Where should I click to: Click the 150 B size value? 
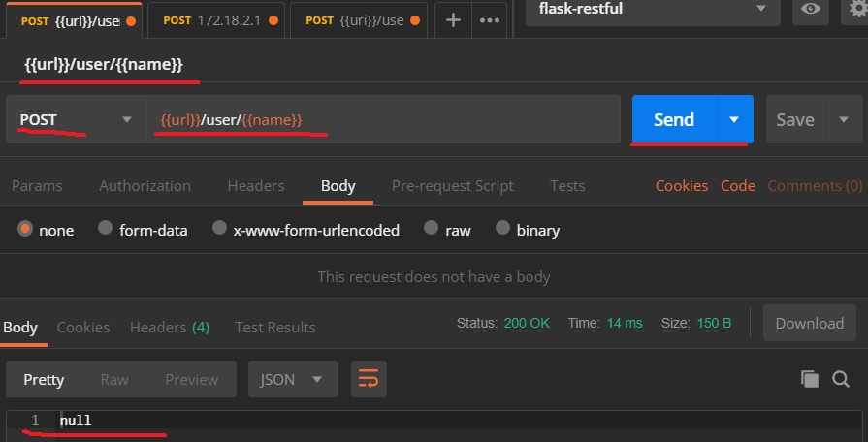coord(714,323)
